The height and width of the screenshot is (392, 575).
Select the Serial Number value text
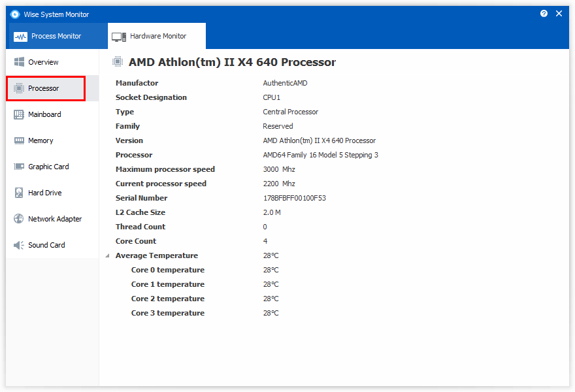click(x=294, y=198)
